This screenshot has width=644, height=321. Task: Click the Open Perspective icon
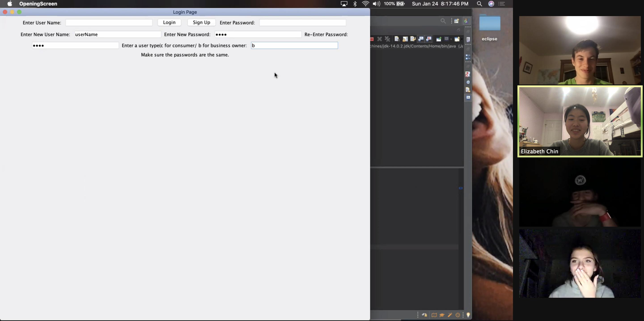click(x=456, y=21)
